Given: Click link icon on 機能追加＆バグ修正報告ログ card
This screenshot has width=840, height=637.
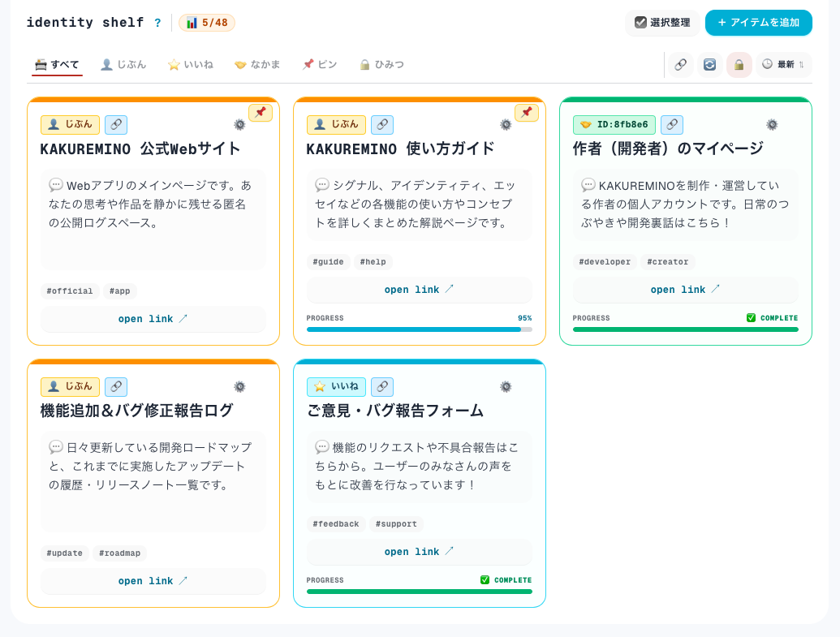Looking at the screenshot, I should point(116,387).
